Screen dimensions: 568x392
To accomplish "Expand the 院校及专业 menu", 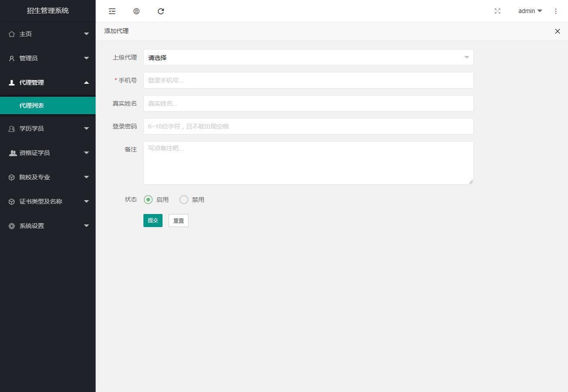I will pyautogui.click(x=48, y=177).
